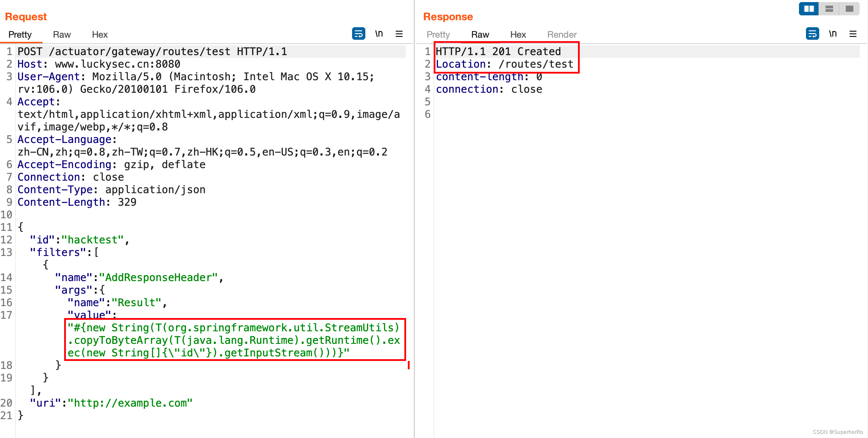Viewport: 868px width, 438px height.
Task: Click the POST /actuator/gateway/routes/test request line
Action: coord(152,52)
